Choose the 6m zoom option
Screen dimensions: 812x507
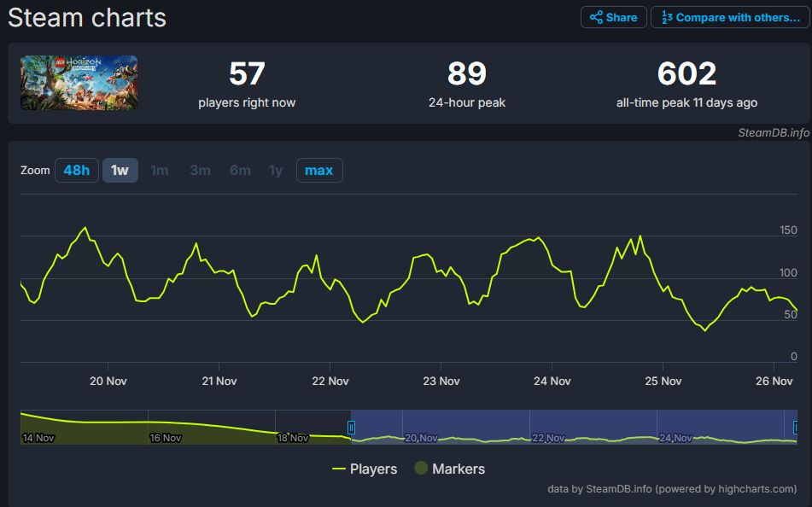[240, 170]
